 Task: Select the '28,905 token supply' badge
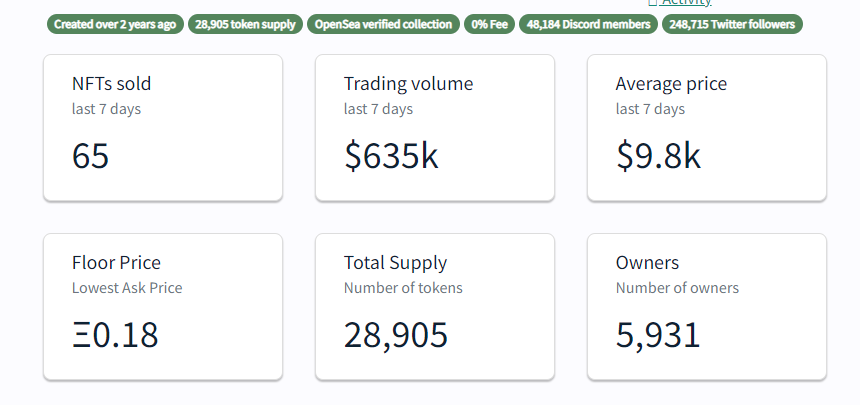point(245,24)
